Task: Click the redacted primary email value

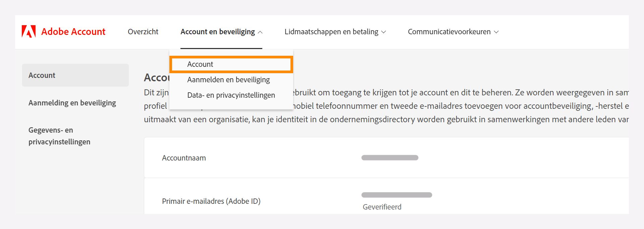Action: (397, 194)
